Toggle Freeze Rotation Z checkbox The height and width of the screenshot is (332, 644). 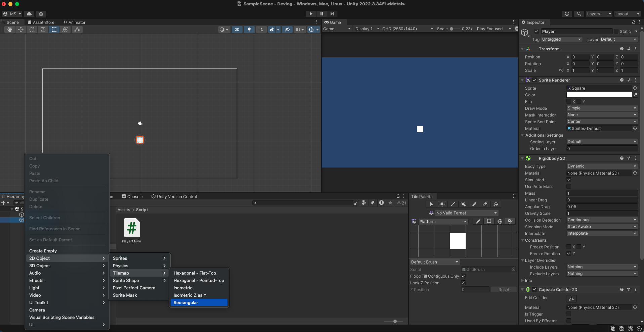(x=569, y=254)
